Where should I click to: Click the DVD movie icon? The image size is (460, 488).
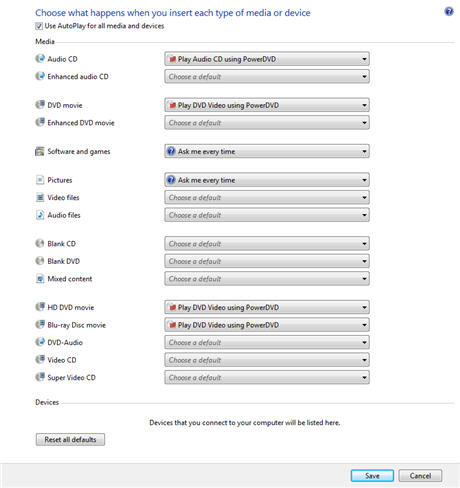(x=40, y=105)
